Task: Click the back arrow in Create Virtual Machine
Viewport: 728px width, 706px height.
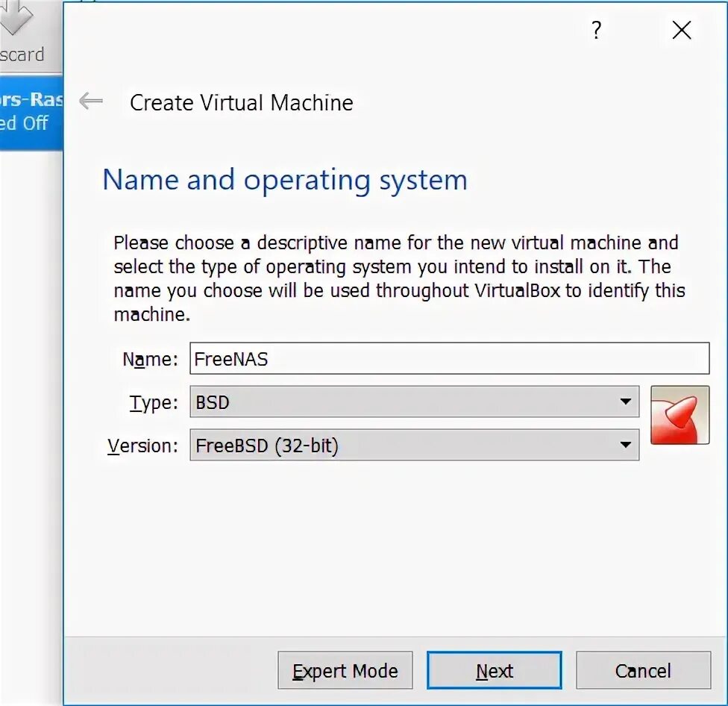Action: 91,101
